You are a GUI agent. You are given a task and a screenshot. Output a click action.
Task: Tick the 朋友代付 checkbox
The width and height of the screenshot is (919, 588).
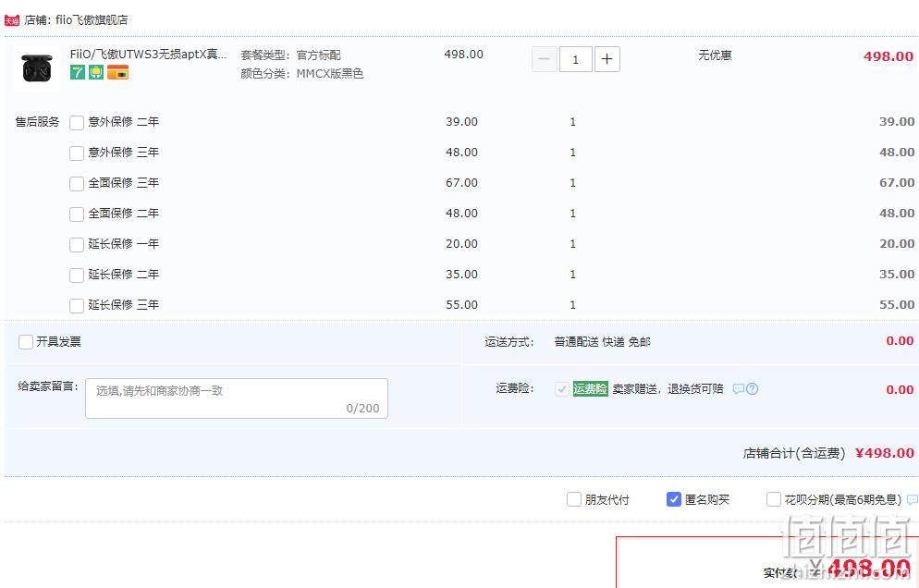(x=574, y=499)
